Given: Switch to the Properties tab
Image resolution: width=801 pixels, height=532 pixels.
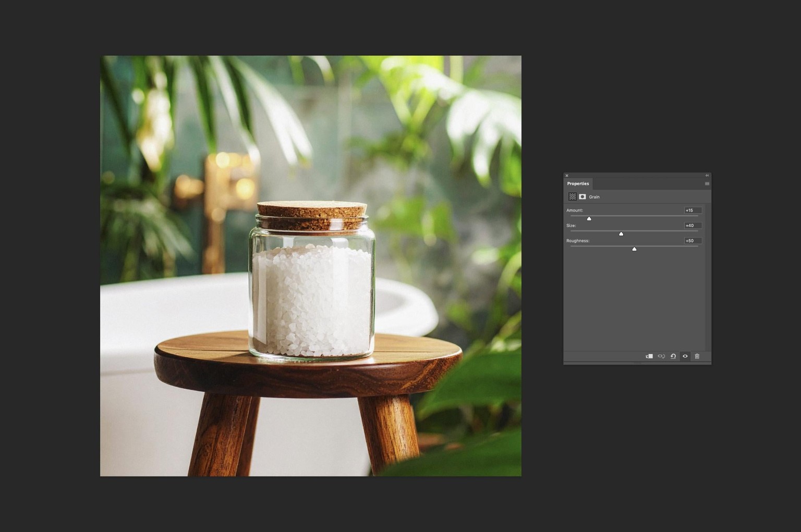Looking at the screenshot, I should [x=578, y=184].
